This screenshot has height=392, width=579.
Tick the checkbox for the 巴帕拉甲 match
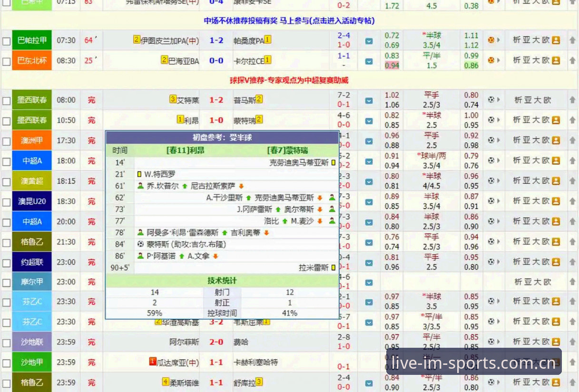click(6, 41)
